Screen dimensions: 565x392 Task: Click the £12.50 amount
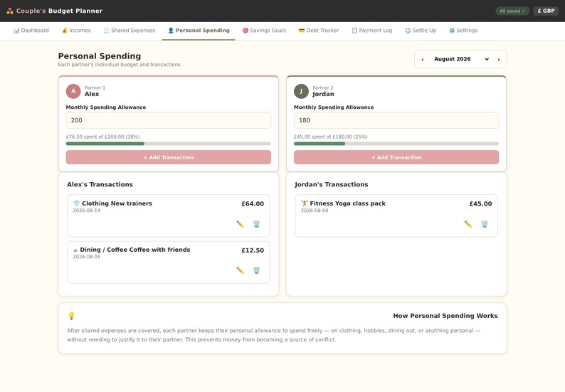(253, 250)
